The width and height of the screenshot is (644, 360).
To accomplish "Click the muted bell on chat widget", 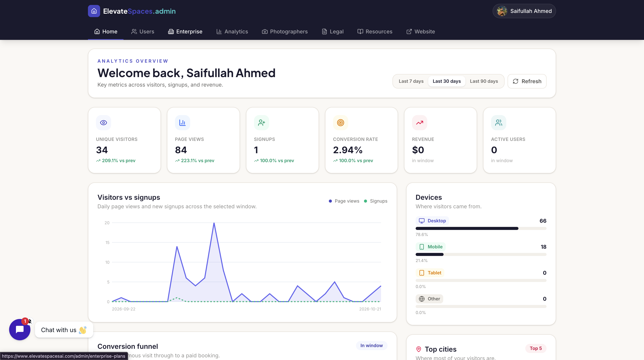I will pyautogui.click(x=30, y=321).
